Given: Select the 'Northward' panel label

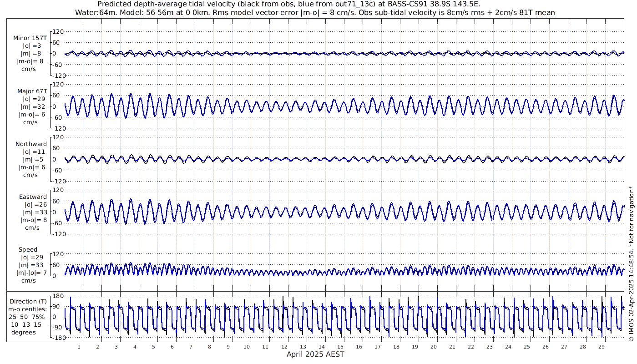Looking at the screenshot, I should (x=31, y=144).
